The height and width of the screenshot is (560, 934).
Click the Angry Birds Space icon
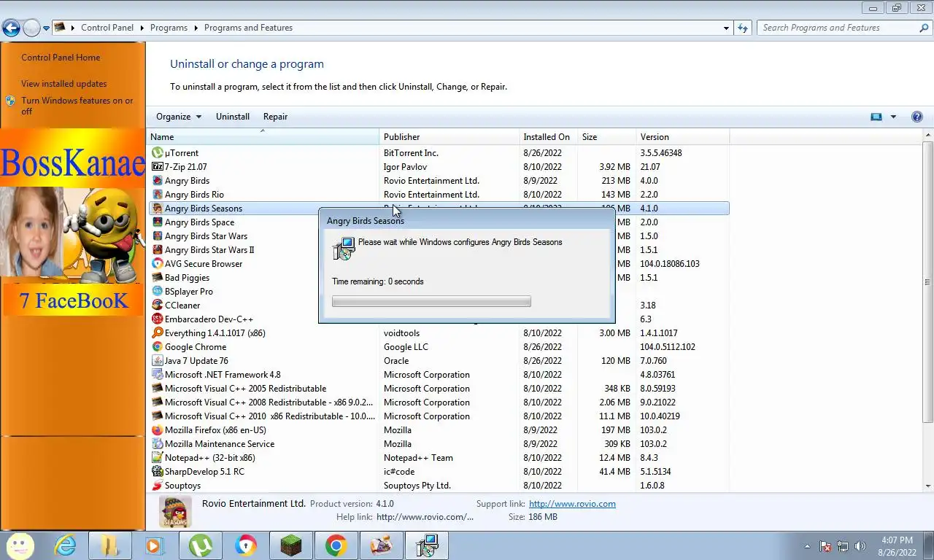157,222
